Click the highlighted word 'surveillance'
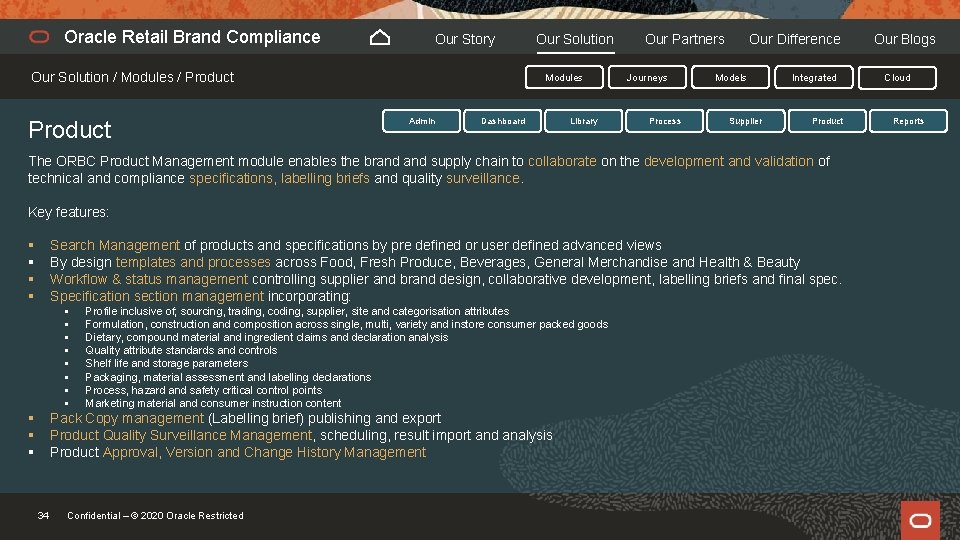Viewport: 960px width, 540px height. click(x=483, y=178)
